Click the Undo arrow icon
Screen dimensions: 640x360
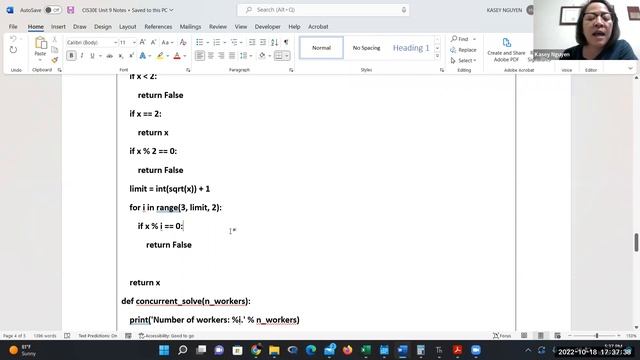[x=13, y=39]
